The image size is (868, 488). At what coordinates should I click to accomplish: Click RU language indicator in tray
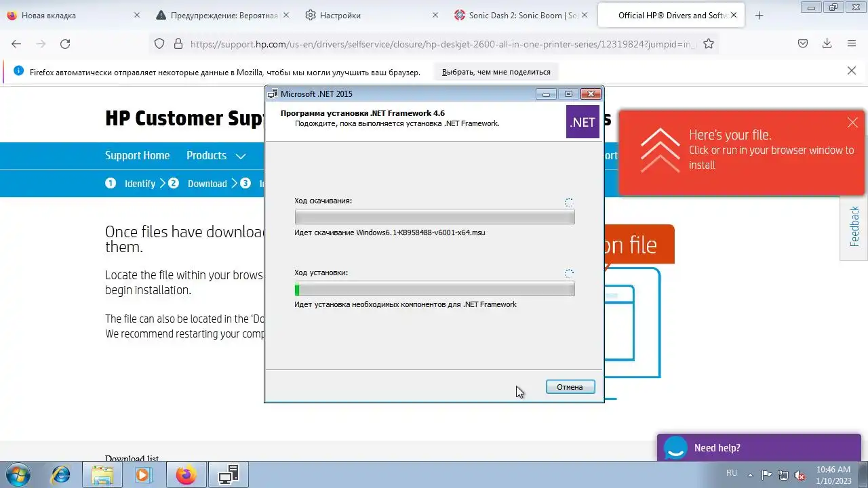coord(732,472)
